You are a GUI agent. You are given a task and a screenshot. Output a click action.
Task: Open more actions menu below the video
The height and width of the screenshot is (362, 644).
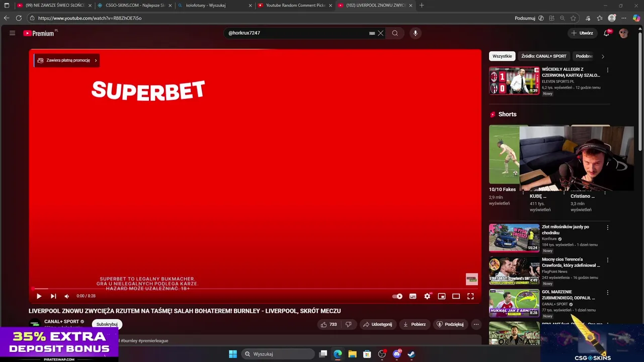[476, 324]
